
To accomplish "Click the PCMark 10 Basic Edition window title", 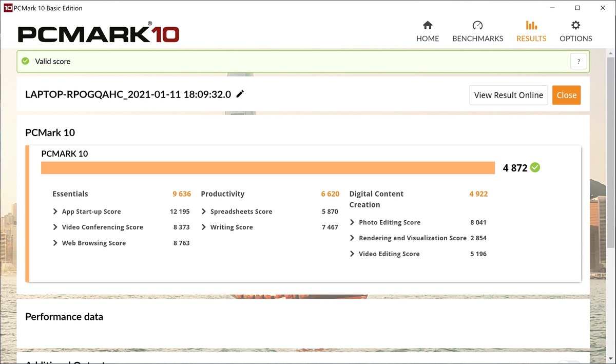I will (48, 8).
